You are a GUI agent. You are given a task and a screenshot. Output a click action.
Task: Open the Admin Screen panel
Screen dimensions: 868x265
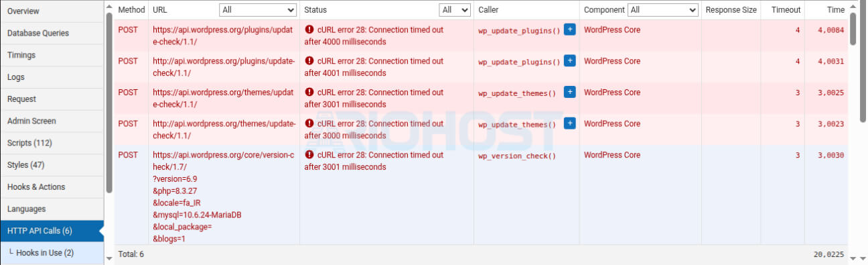coord(52,121)
